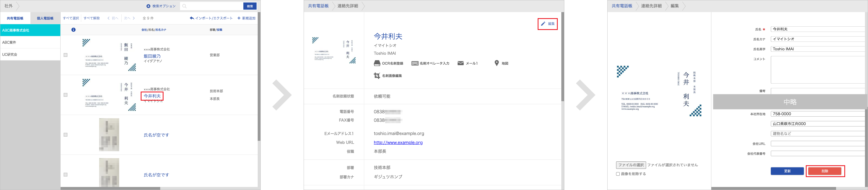Screen dimensions: 868x190
Task: Click the info icon in list header
Action: (74, 30)
